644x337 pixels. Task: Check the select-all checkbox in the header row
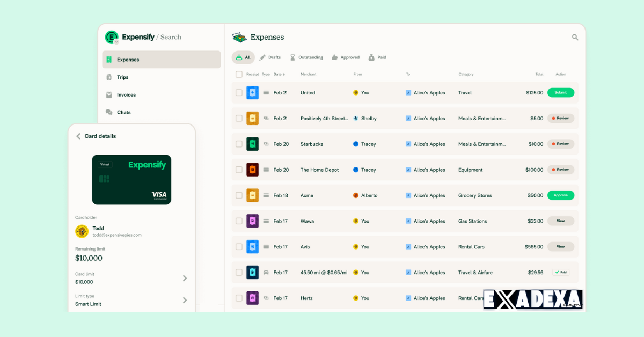click(239, 74)
